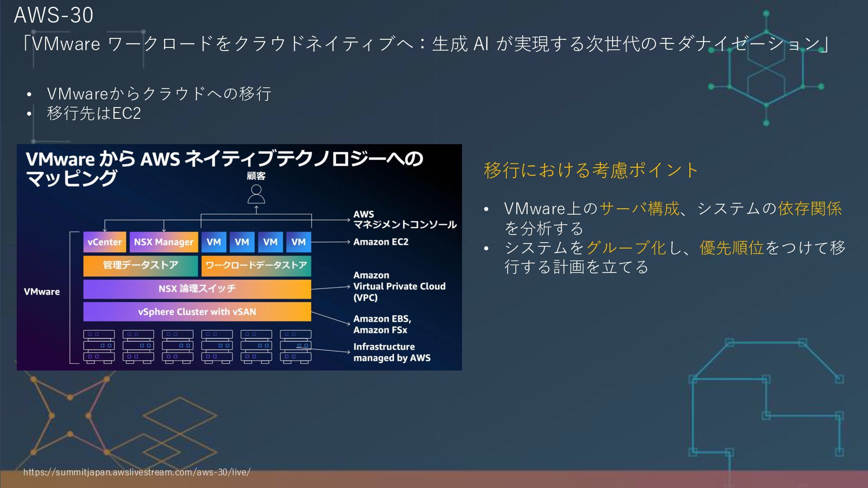Click 'ワークロードデータストア' block

point(256,266)
